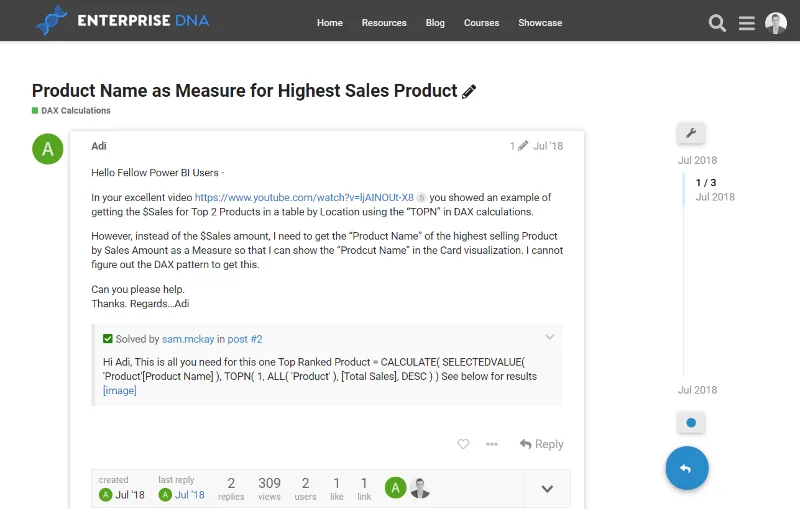Open the YouTube video link
This screenshot has height=509, width=800.
point(304,197)
